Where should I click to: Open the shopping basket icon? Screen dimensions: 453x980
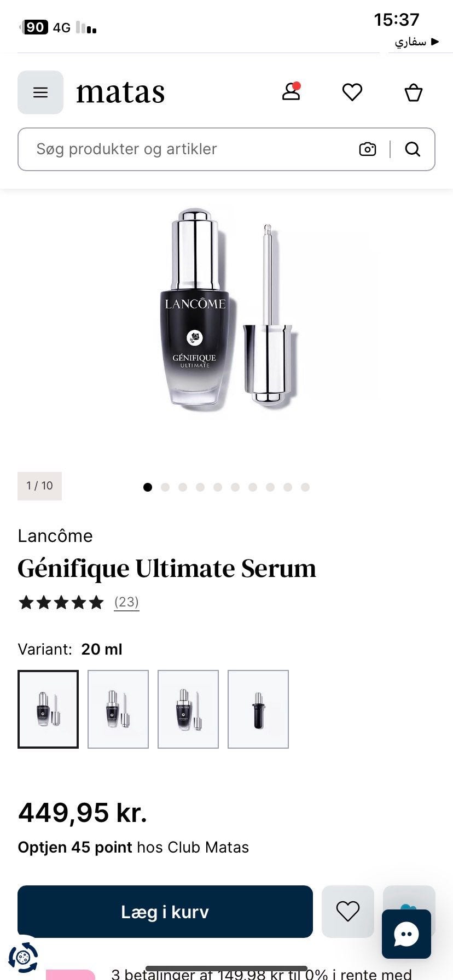pos(414,92)
